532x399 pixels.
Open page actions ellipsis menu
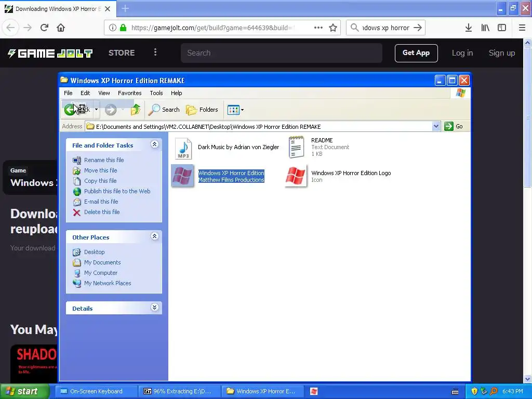point(318,28)
